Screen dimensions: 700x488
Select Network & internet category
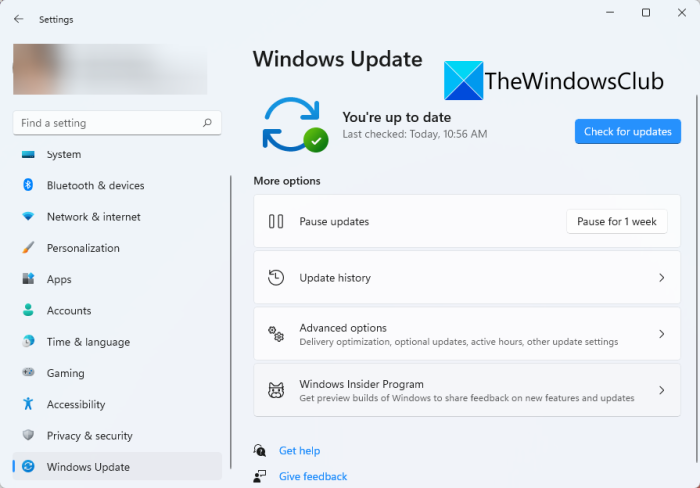tap(117, 217)
